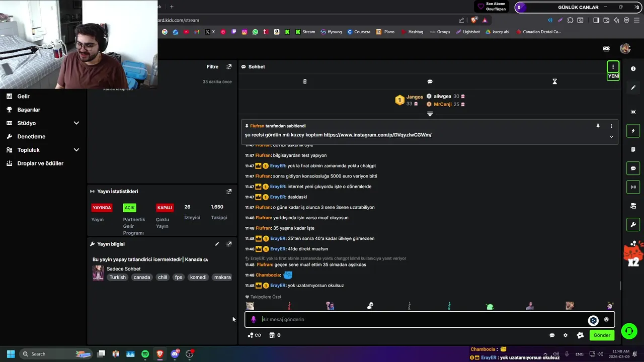Click the Sadece Sohbet category thumbnail

pyautogui.click(x=98, y=273)
